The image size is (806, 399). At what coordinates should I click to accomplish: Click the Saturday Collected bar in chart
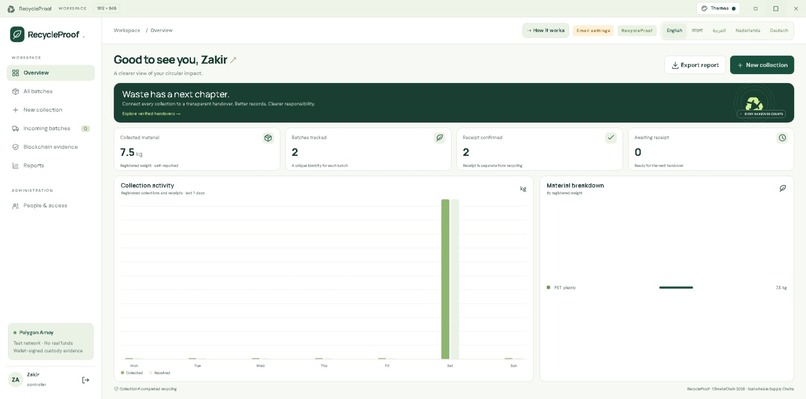click(x=445, y=279)
